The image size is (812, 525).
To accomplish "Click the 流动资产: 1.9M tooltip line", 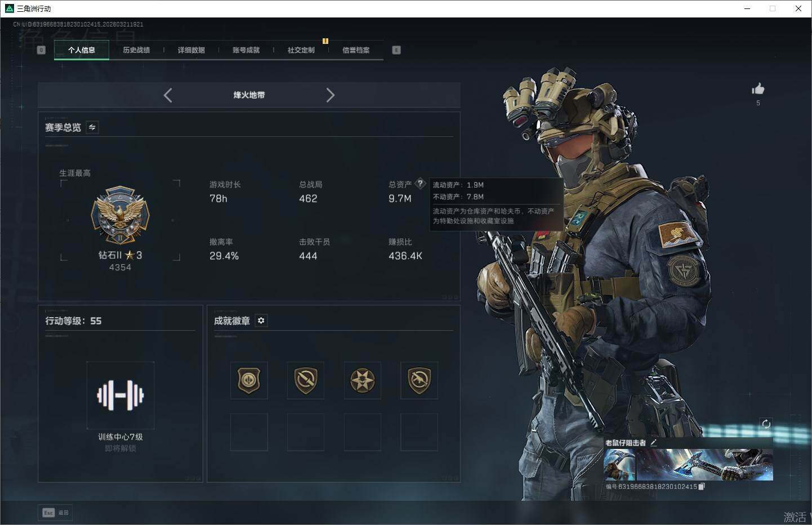I will (458, 185).
